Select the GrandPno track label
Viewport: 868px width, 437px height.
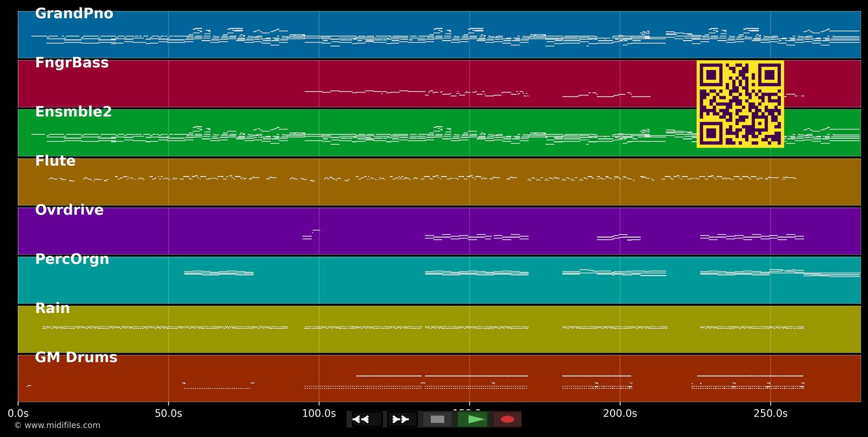pyautogui.click(x=74, y=14)
